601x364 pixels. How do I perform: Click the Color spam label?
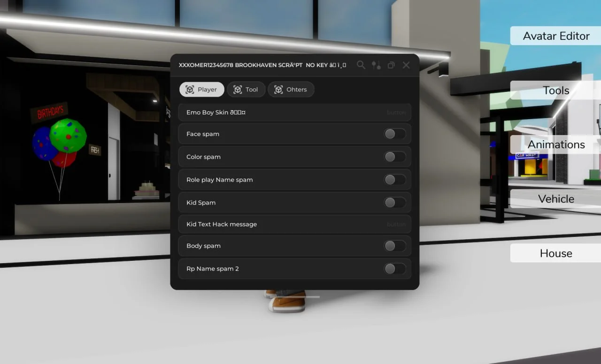[203, 157]
